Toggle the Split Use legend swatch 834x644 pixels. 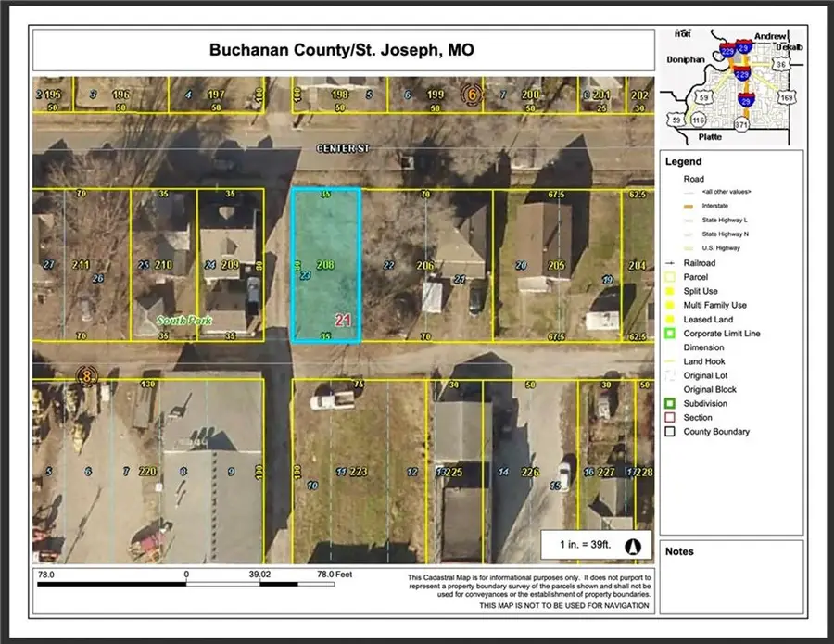pyautogui.click(x=669, y=290)
